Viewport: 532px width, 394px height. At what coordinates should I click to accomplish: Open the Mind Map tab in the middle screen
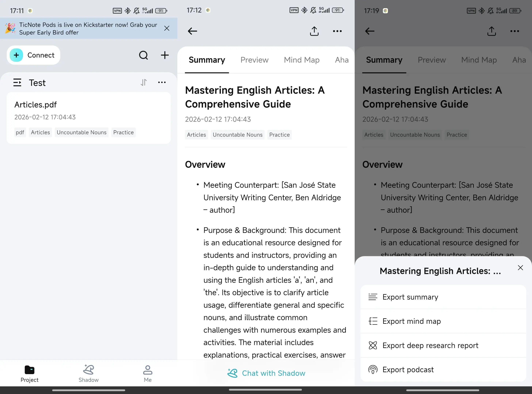point(302,60)
